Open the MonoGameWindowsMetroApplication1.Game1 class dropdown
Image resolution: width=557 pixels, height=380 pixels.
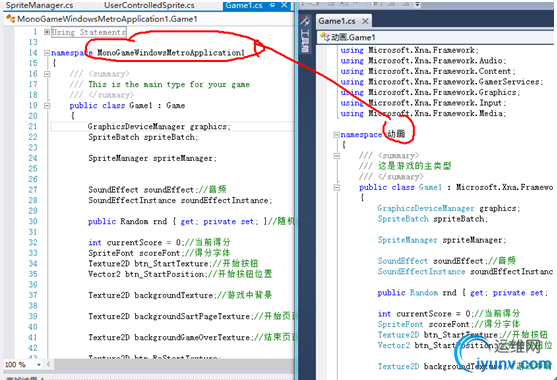click(x=149, y=19)
